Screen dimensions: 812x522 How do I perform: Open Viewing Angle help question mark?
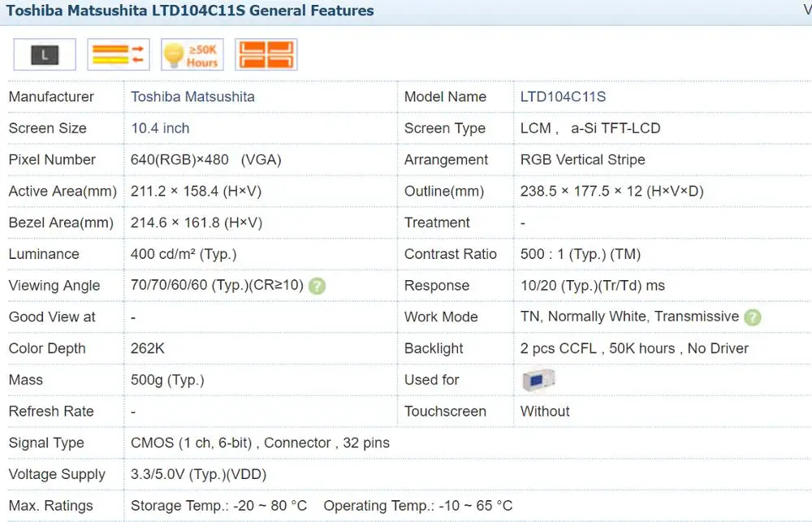pyautogui.click(x=317, y=286)
